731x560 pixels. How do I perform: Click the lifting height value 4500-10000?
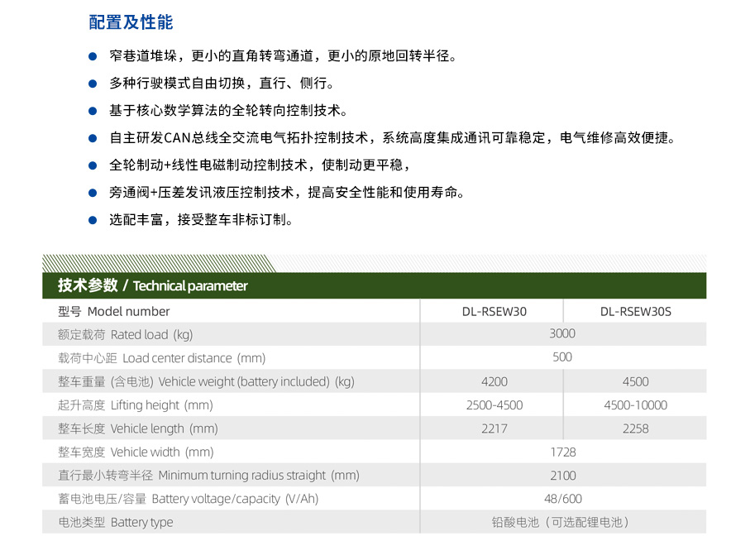(x=635, y=405)
